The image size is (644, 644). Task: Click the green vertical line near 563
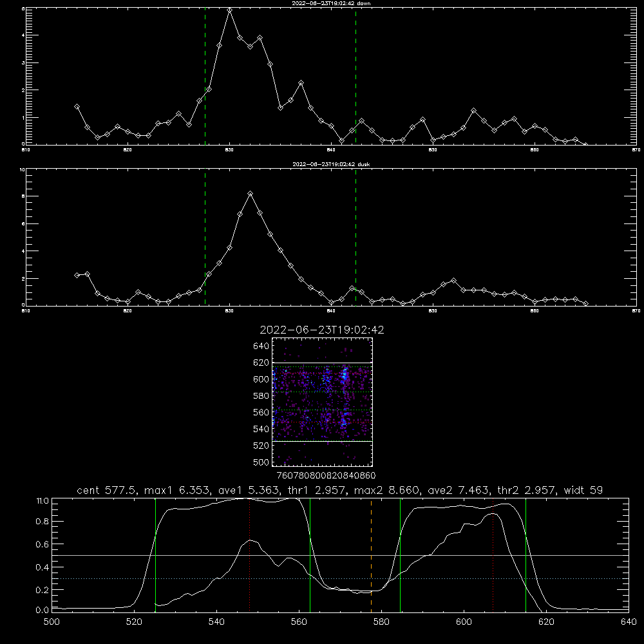[x=310, y=555]
